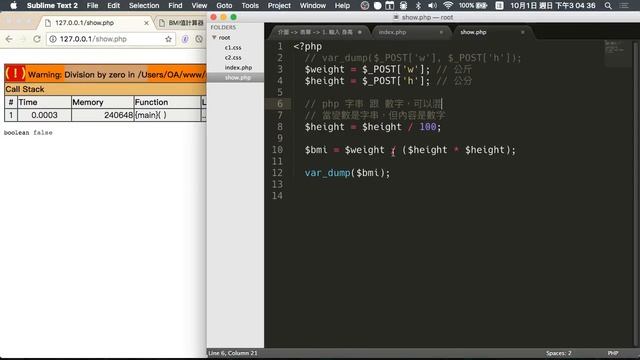
Task: Open Spotlight search magnifier
Action: pyautogui.click(x=608, y=5)
